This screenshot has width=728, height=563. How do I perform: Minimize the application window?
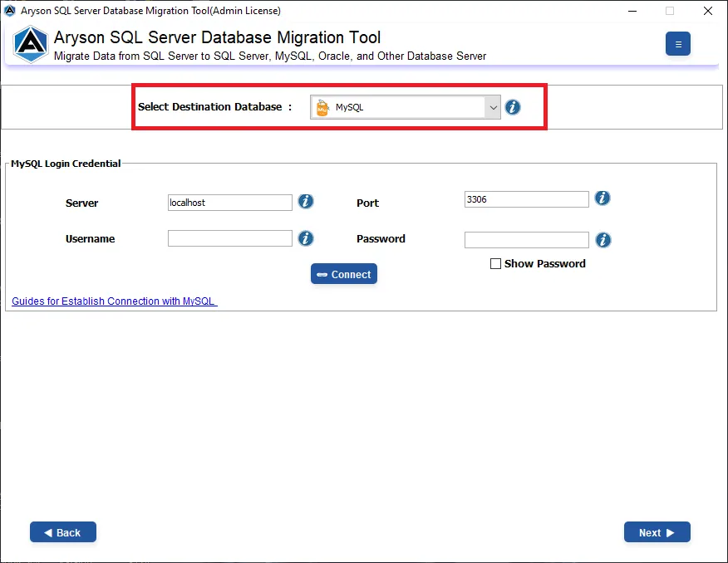pos(632,11)
